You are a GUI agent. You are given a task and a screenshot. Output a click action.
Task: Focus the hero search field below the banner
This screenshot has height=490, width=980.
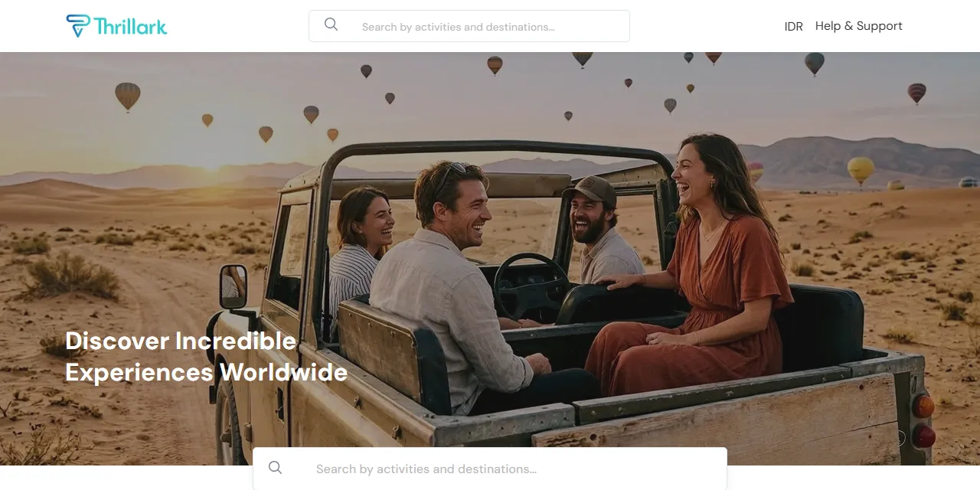point(490,469)
